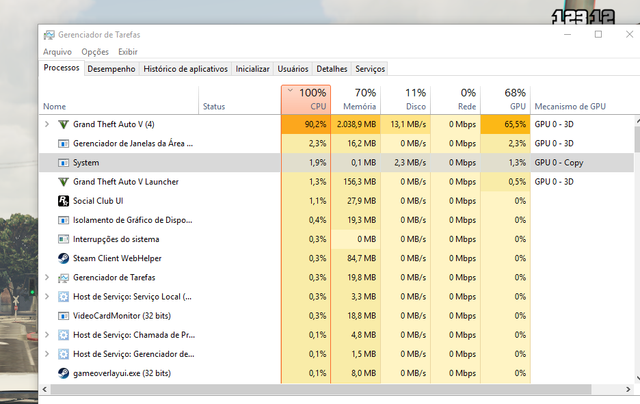Select the Interrupções do sistema row name

(x=116, y=239)
